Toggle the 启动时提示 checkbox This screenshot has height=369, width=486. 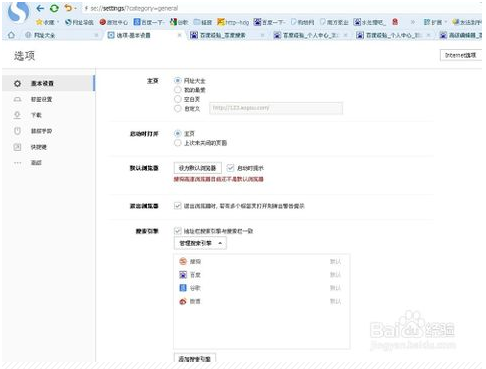point(230,168)
